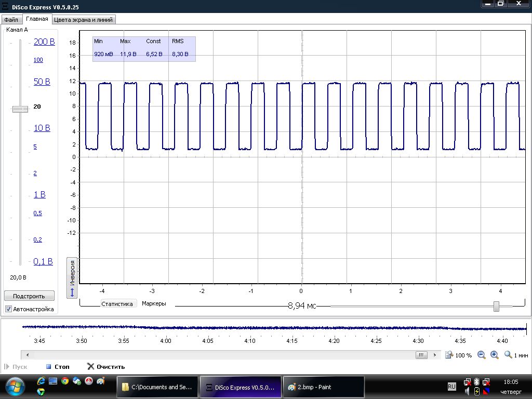Click the Очистить button
The height and width of the screenshot is (399, 532).
106,367
